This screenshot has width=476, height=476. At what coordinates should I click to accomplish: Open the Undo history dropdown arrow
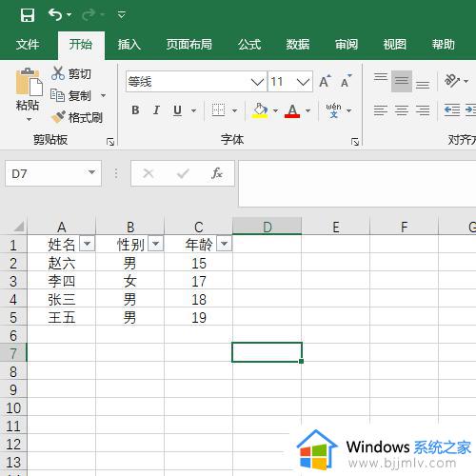tap(69, 15)
